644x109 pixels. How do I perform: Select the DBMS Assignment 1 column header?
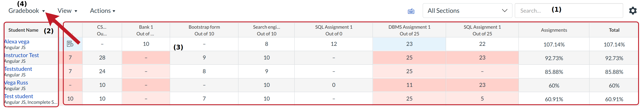[409, 30]
